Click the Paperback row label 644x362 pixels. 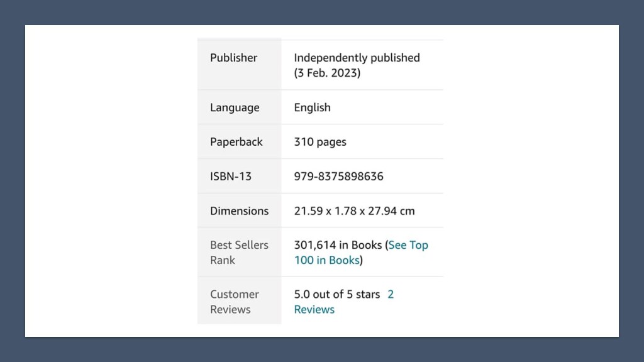pyautogui.click(x=236, y=142)
